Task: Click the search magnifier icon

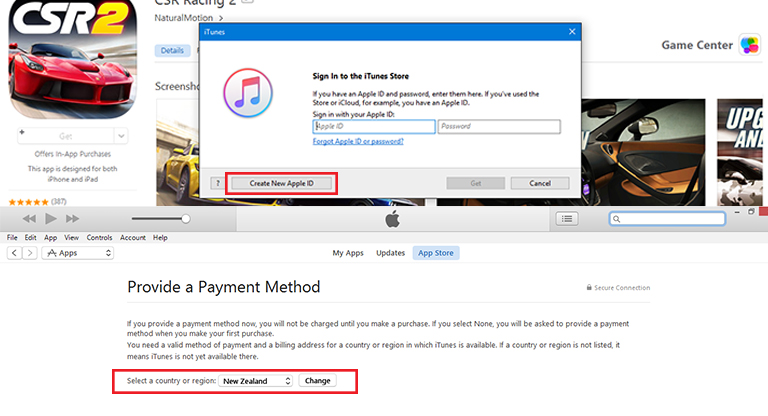Action: click(617, 219)
